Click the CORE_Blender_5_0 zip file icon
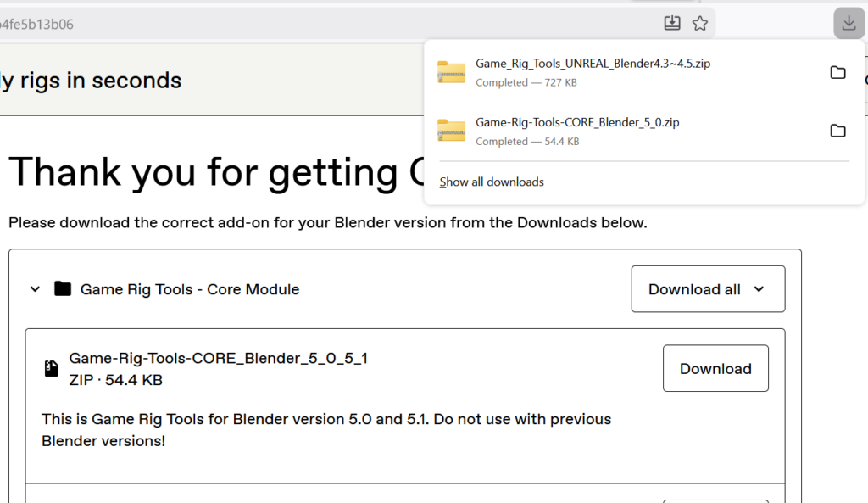 click(451, 131)
